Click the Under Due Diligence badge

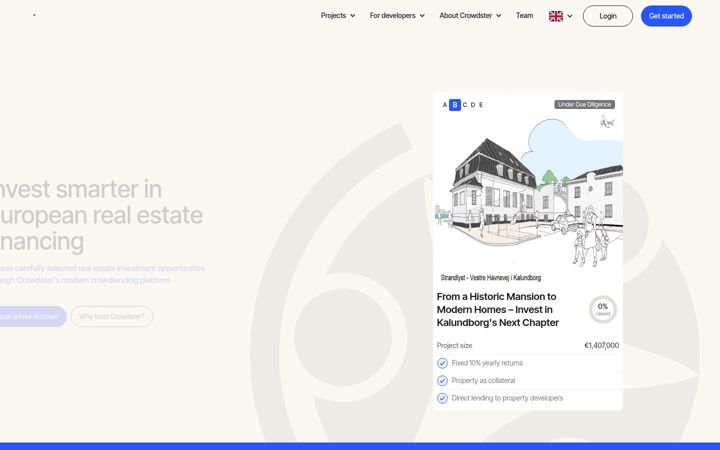584,105
